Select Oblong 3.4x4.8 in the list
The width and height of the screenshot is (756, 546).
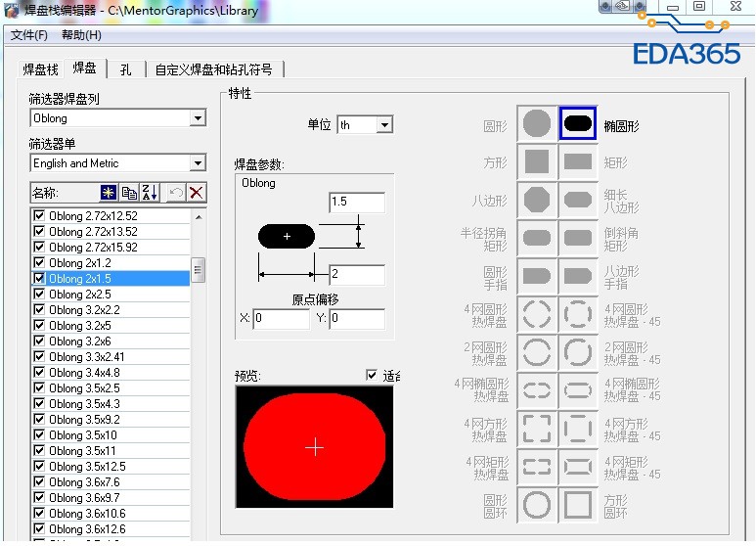coord(111,373)
